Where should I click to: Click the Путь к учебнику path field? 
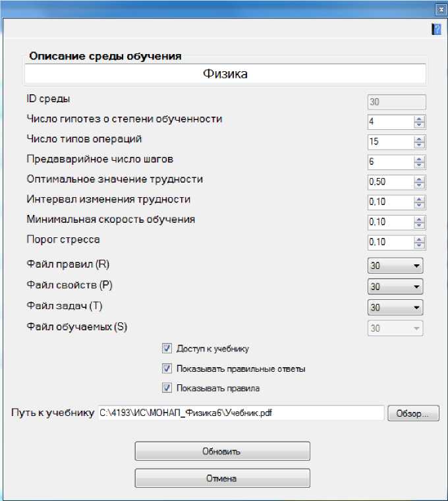(x=240, y=414)
